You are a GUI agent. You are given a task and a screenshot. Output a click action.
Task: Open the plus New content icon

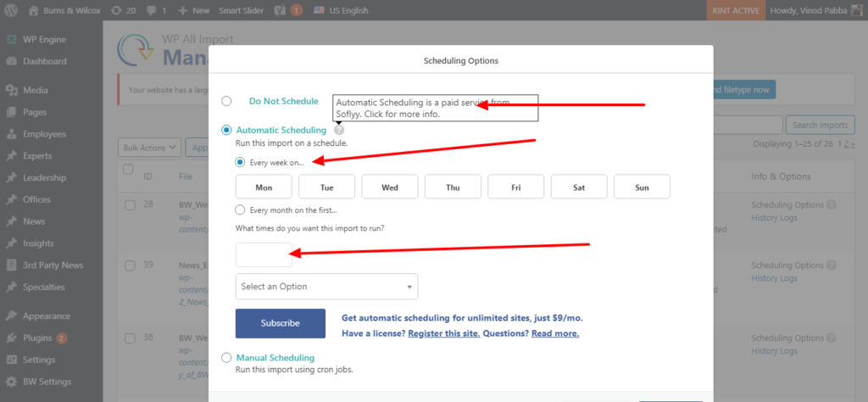[183, 10]
